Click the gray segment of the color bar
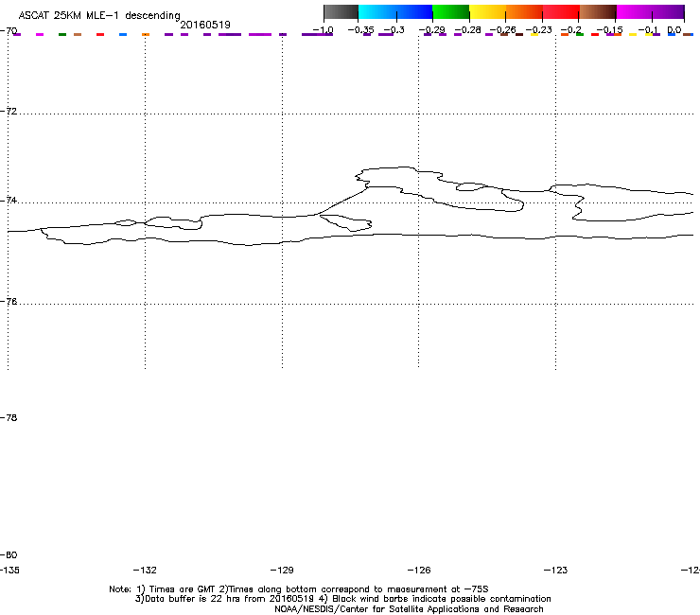Viewport: 700px width, 615px height. click(x=341, y=12)
